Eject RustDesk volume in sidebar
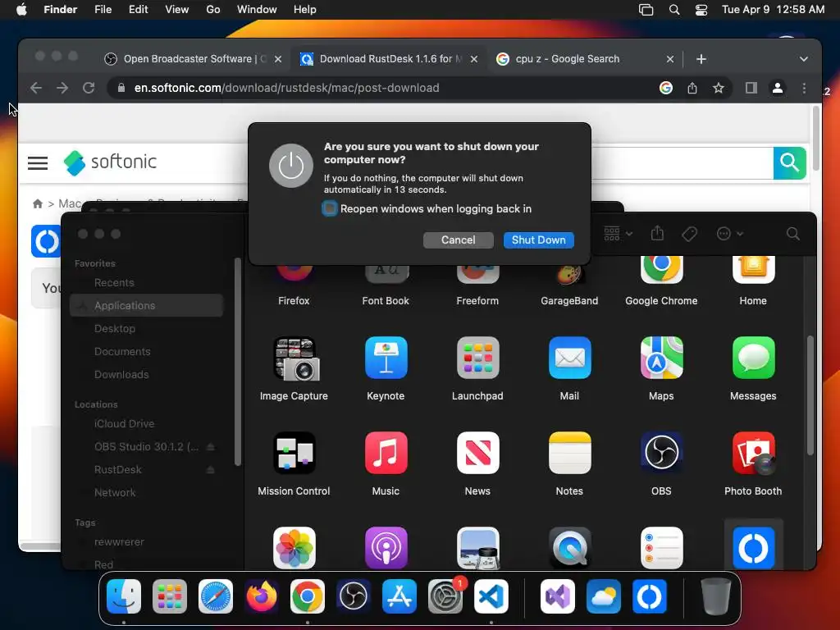The image size is (840, 630). pos(211,470)
